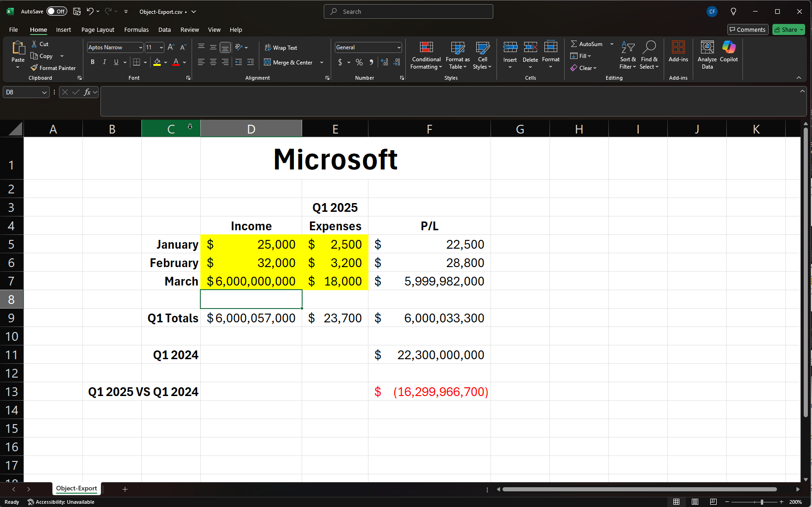Increase font size with the larger A icon
Screen dimensions: 812x507
[x=171, y=47]
